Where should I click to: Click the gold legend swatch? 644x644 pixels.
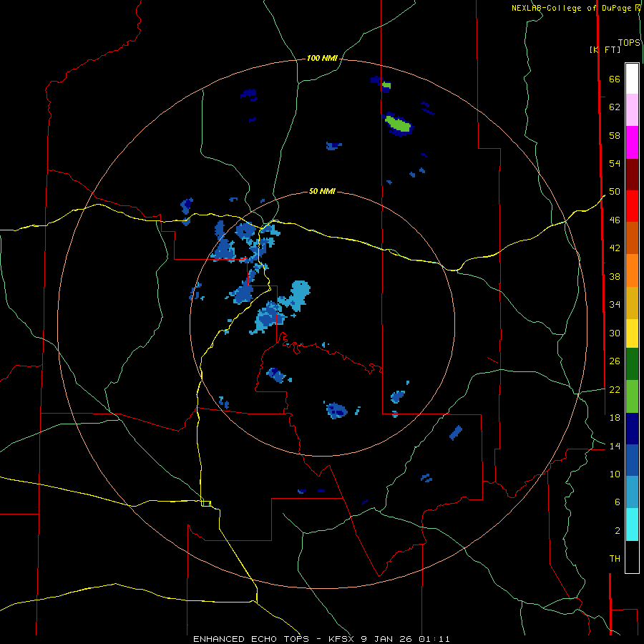(x=632, y=303)
